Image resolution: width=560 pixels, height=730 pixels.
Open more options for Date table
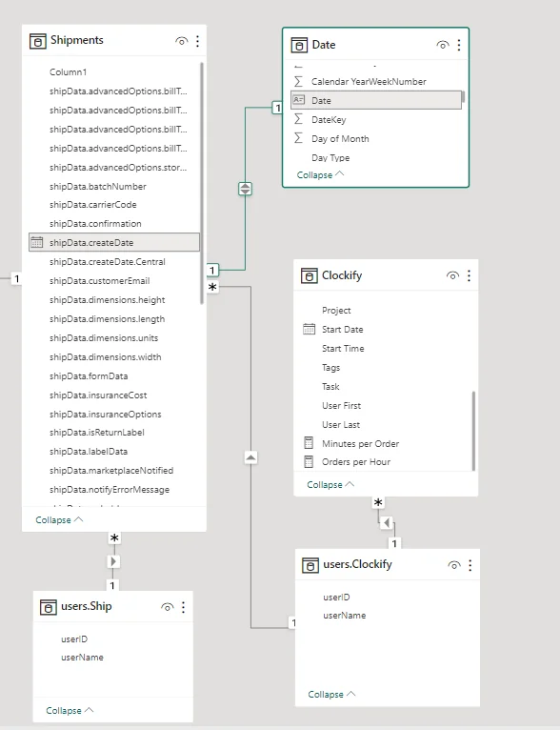pyautogui.click(x=459, y=45)
